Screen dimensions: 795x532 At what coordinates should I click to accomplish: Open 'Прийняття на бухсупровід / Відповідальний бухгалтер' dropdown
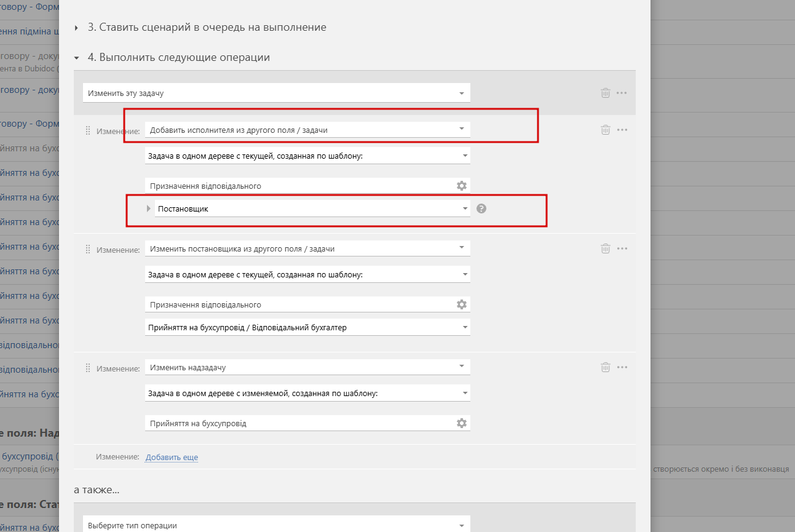pyautogui.click(x=307, y=328)
